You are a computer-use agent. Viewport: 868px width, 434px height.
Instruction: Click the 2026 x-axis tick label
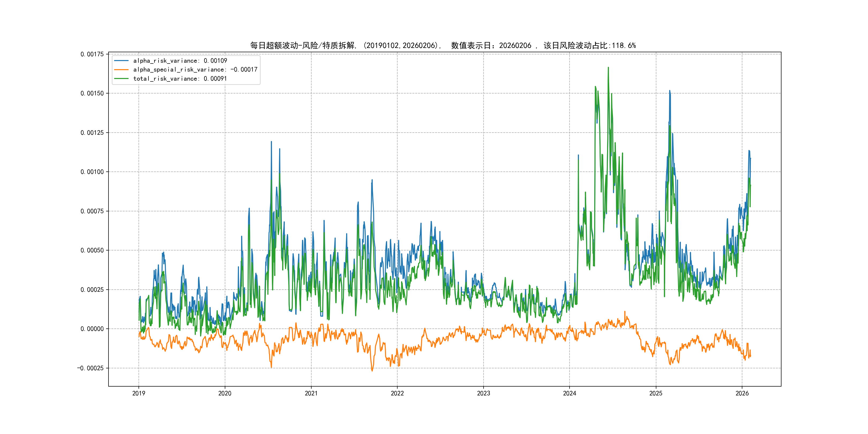[x=742, y=393]
